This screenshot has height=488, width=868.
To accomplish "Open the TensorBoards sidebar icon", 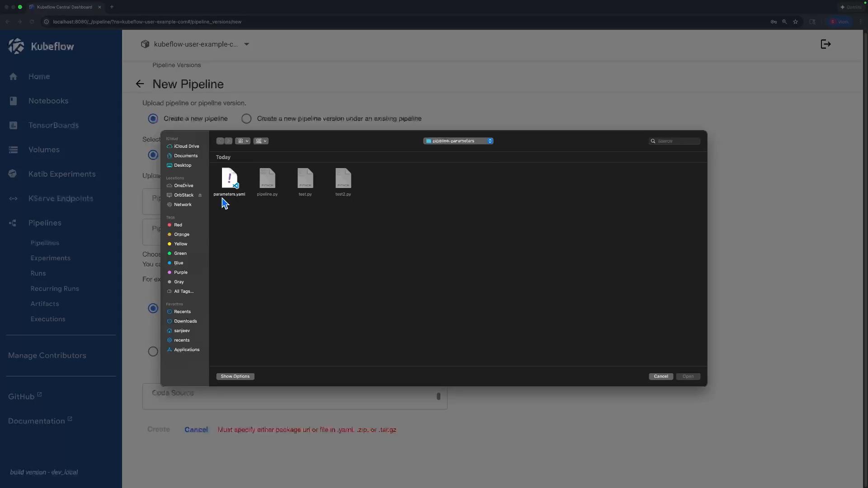I will click(13, 125).
